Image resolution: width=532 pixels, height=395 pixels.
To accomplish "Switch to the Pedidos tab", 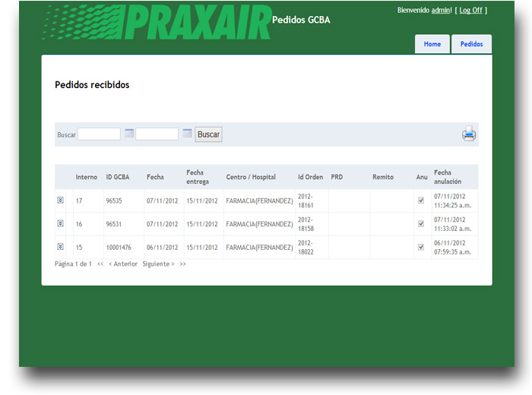I will [x=471, y=44].
